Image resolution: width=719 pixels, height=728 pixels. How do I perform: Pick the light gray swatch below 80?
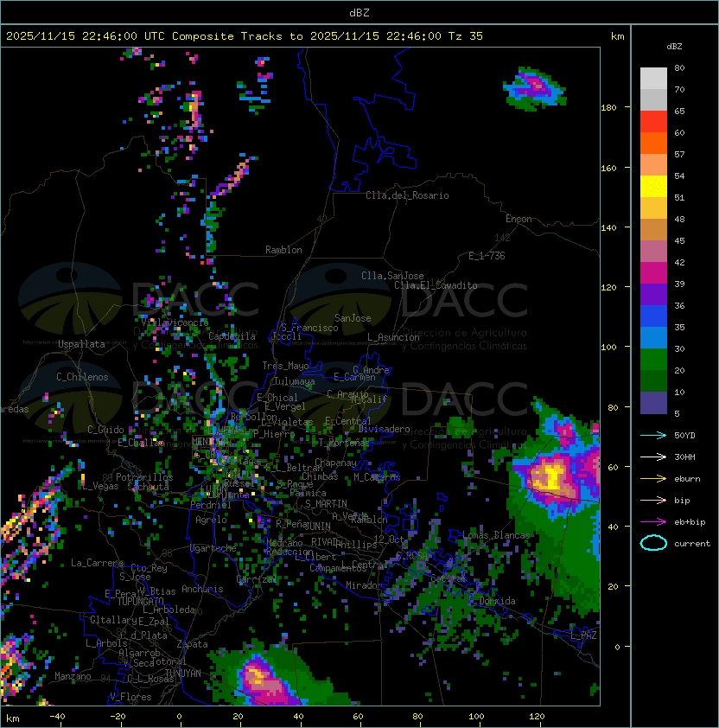(653, 79)
